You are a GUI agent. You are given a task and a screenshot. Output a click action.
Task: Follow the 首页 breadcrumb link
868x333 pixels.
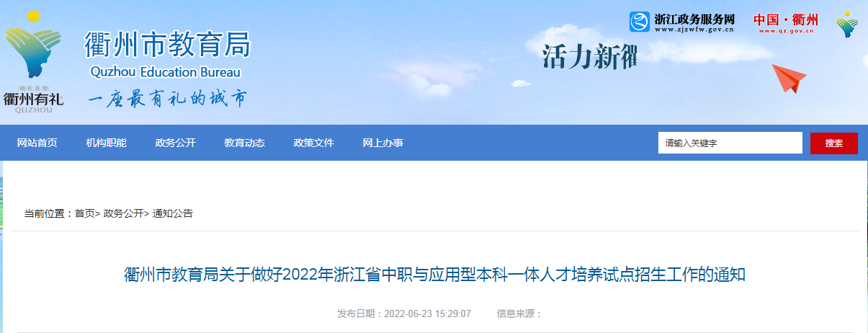84,213
